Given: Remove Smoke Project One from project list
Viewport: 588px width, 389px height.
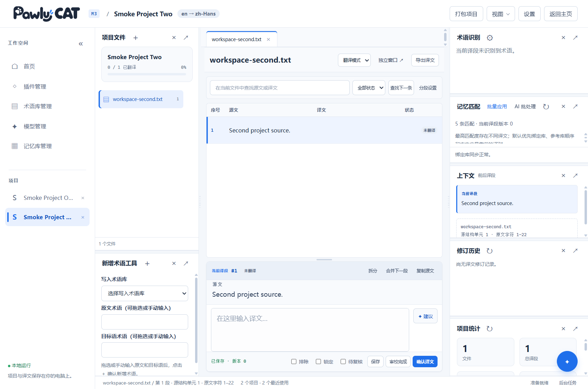Looking at the screenshot, I should click(83, 198).
